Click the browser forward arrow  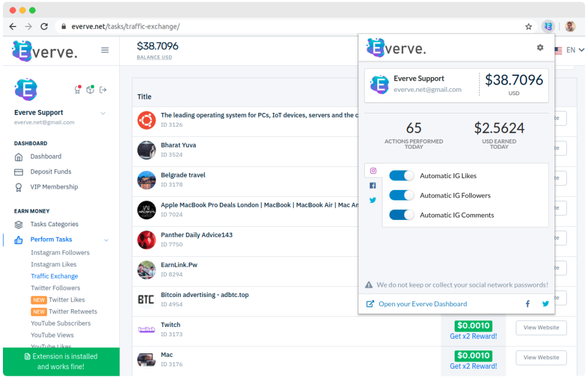pos(29,26)
